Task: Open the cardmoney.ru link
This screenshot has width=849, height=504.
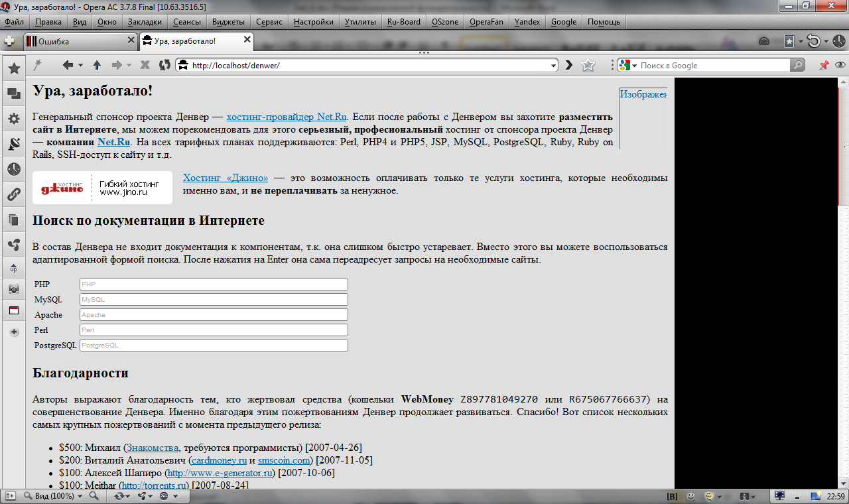Action: click(x=219, y=460)
